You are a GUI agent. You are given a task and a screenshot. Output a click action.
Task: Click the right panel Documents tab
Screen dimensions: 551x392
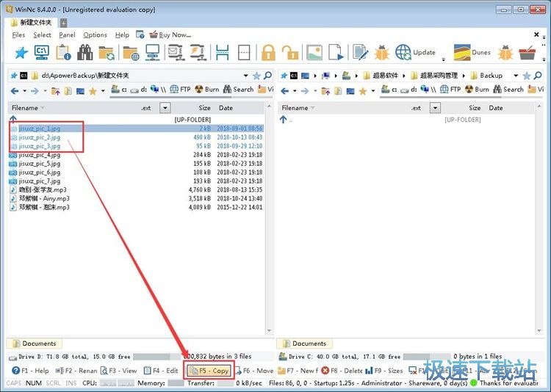point(305,344)
